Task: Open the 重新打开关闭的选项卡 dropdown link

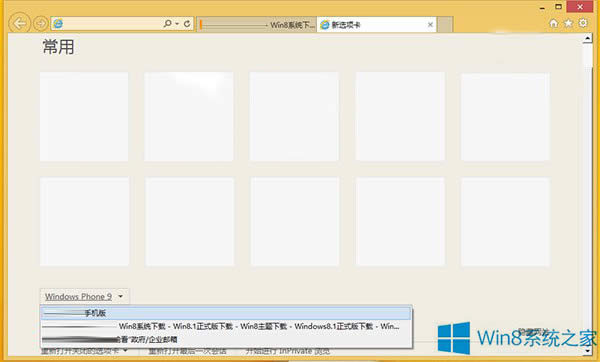Action: 84,351
